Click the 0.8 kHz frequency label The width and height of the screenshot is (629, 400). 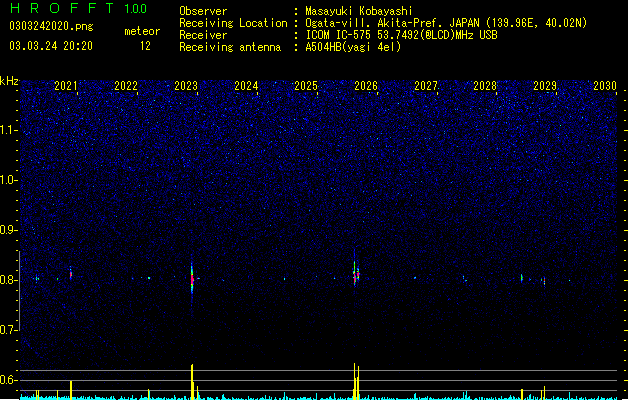[9, 280]
